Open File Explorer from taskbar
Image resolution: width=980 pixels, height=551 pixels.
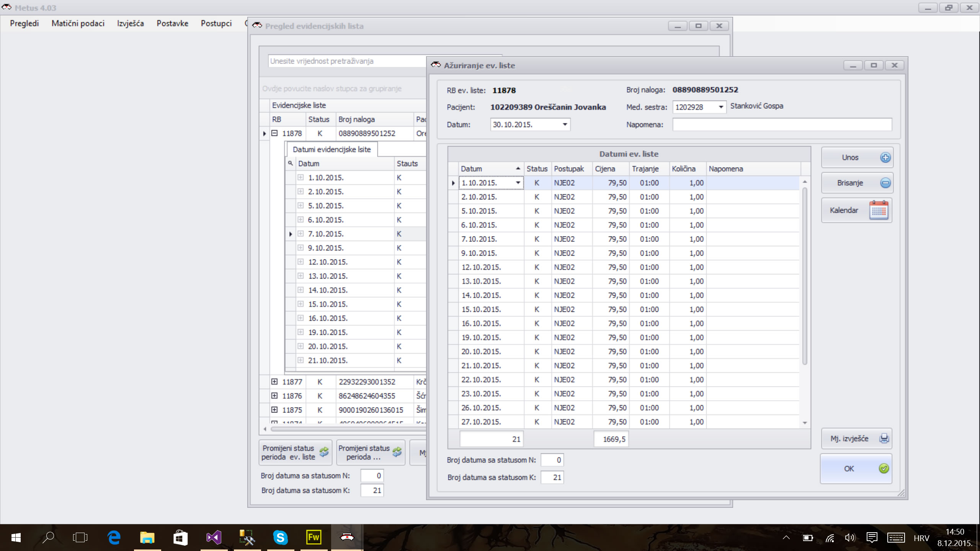(147, 538)
